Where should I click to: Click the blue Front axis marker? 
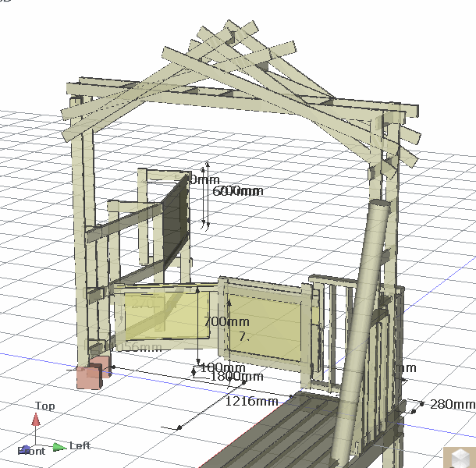tap(25, 450)
